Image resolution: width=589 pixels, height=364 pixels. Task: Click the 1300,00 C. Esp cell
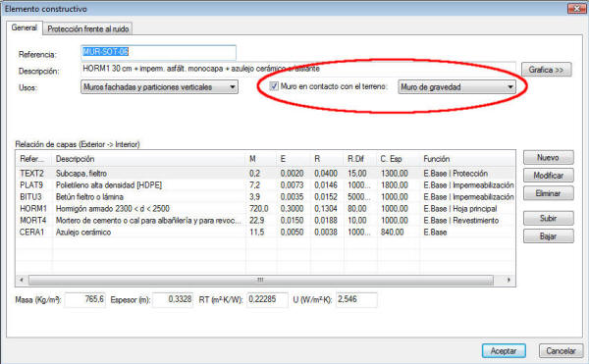(394, 174)
